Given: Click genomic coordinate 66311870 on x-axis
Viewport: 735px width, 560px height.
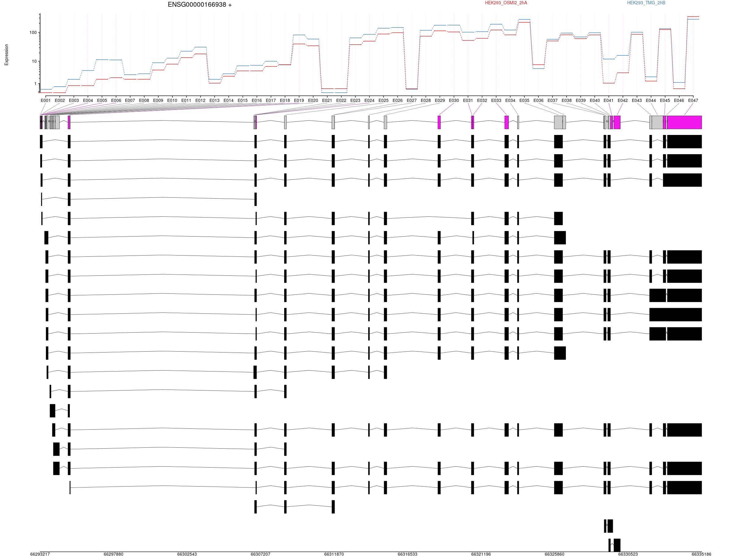Looking at the screenshot, I should point(334,554).
